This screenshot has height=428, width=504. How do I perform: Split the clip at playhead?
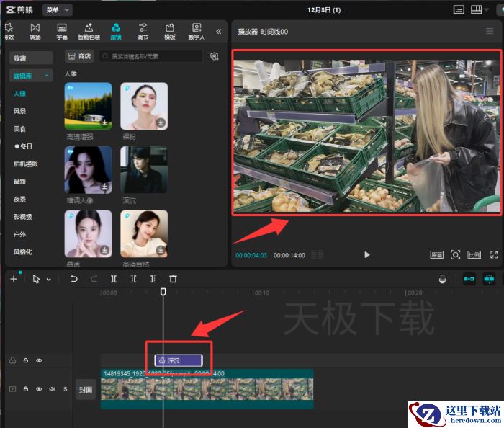click(114, 279)
